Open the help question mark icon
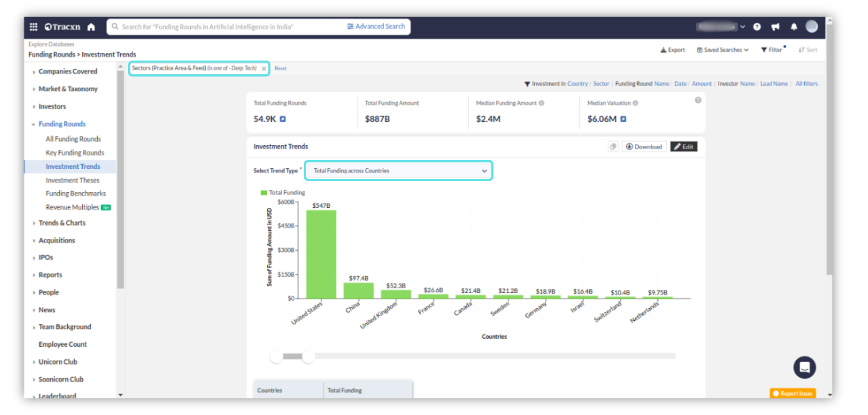This screenshot has width=868, height=415. [757, 27]
